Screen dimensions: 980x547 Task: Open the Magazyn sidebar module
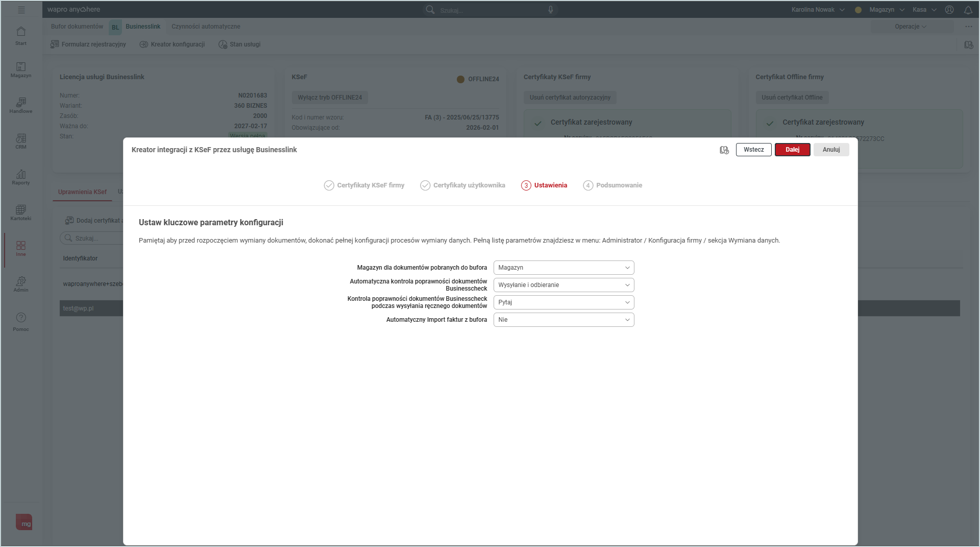click(21, 70)
